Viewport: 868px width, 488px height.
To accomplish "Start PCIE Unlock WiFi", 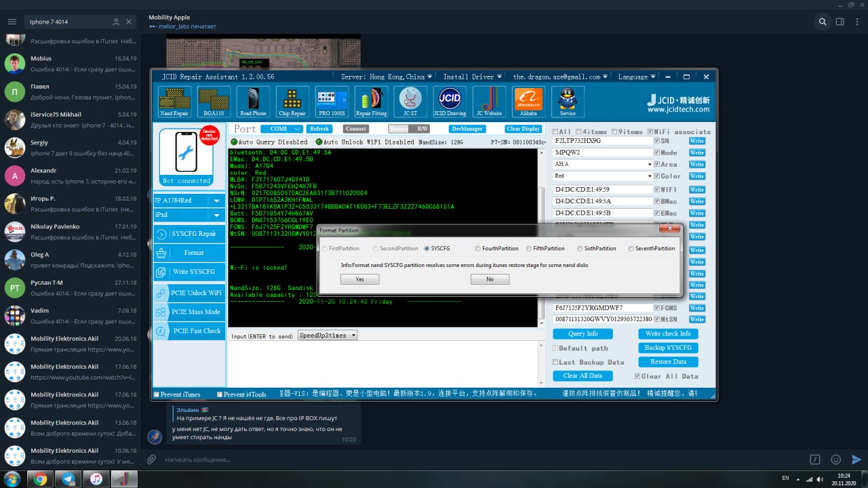I will 189,293.
